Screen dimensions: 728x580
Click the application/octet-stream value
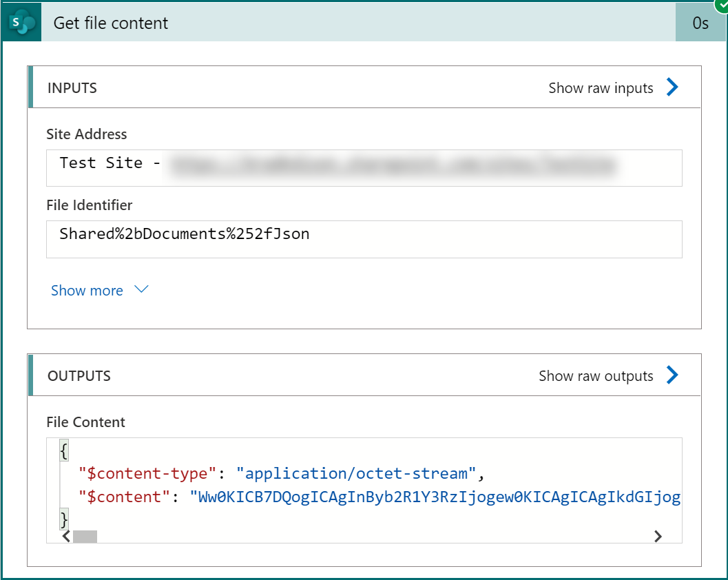356,473
